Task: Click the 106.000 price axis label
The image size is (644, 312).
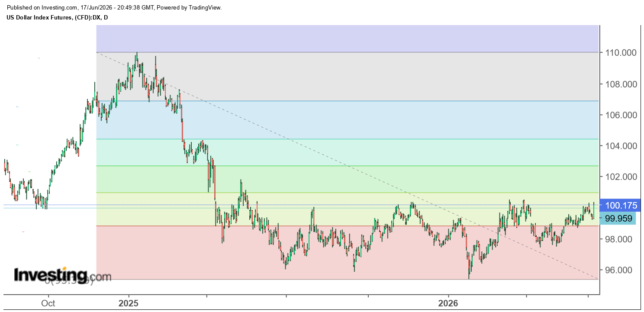Action: [621, 115]
